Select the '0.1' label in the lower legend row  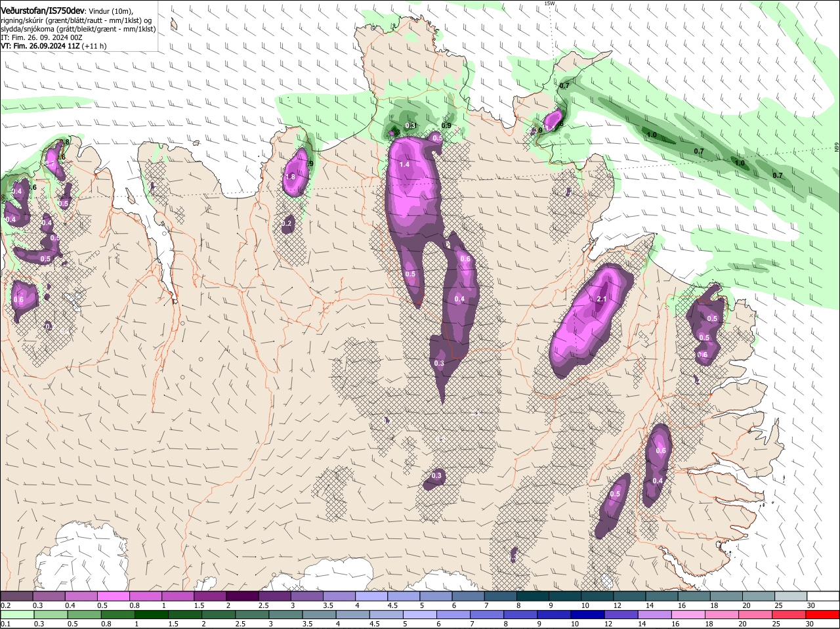pyautogui.click(x=5, y=623)
